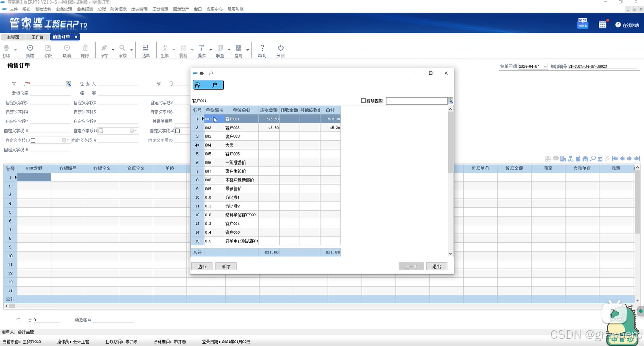Click the 取消 toolbar icon
This screenshot has height=346, width=644.
pos(67,48)
